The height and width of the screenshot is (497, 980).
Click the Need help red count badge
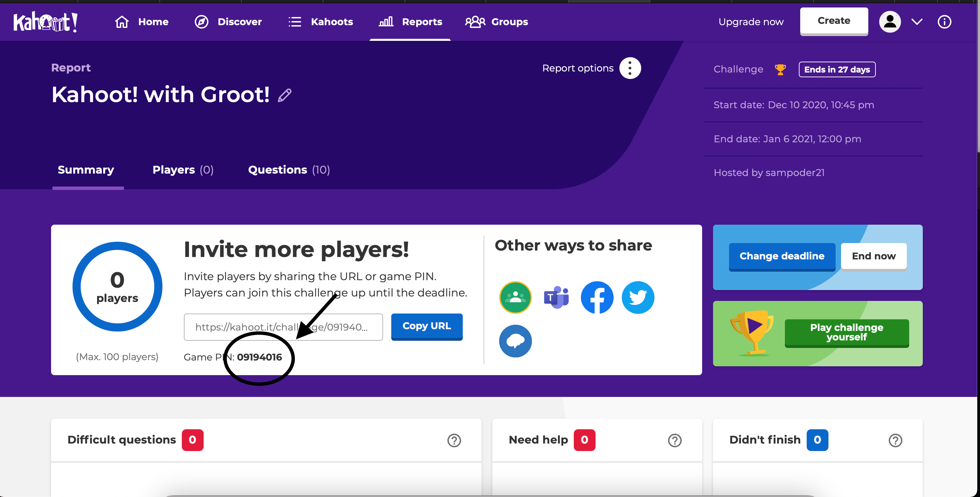(584, 440)
